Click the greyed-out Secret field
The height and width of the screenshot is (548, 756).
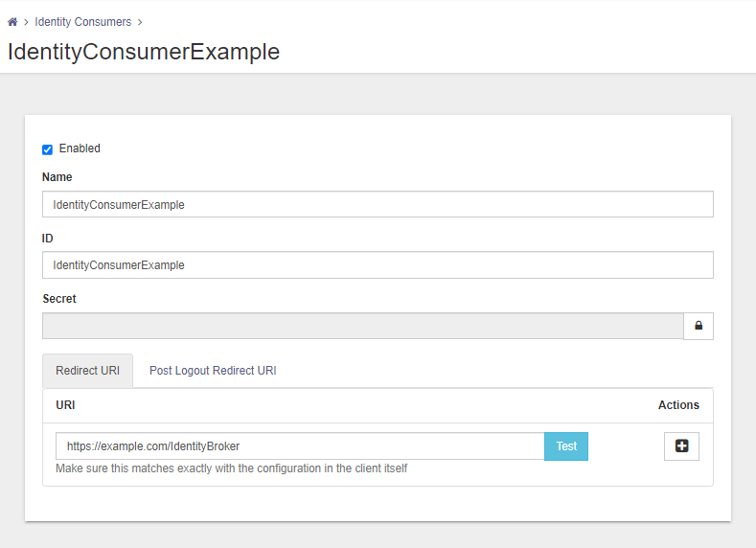click(x=362, y=326)
